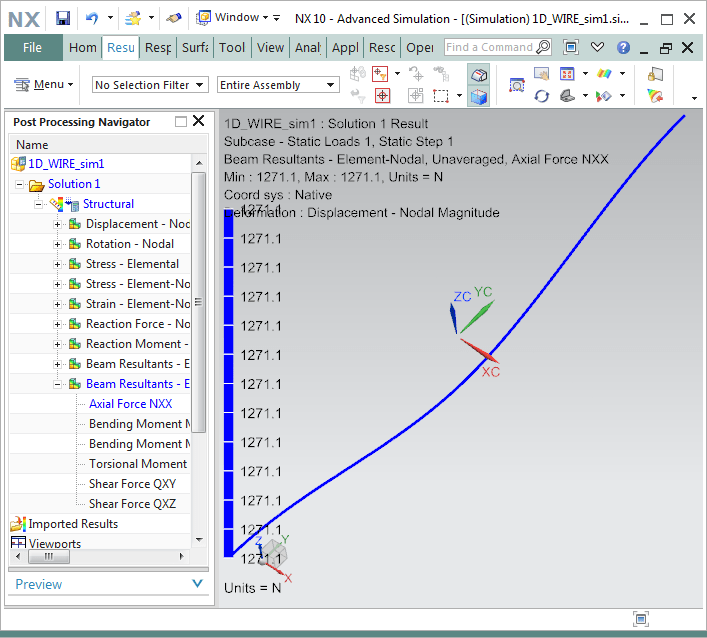The image size is (707, 638).
Task: Click the Pan hand view icon
Action: coord(541,73)
